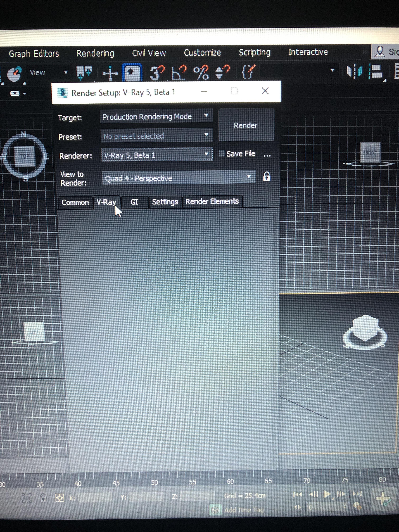
Task: Open the Target rendering mode dropdown
Action: pos(156,116)
